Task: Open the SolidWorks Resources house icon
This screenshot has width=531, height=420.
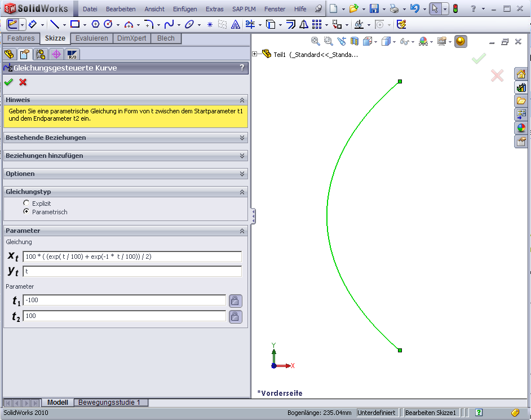Action: (x=521, y=74)
